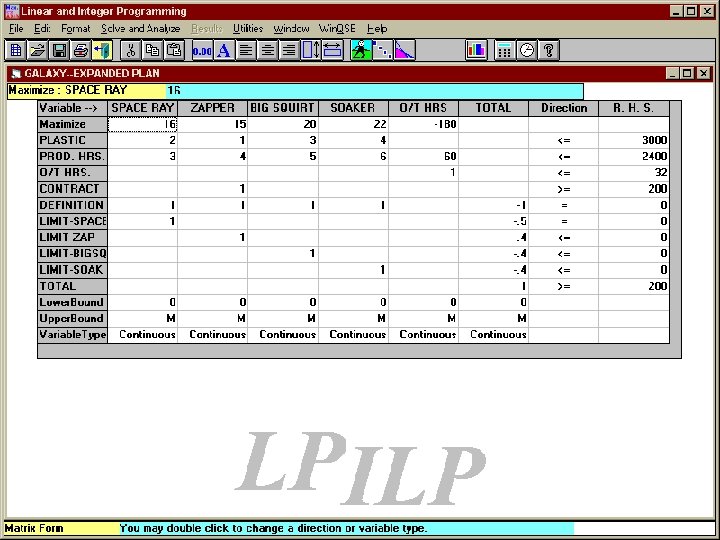The image size is (720, 540).
Task: Click the Maximize cell value 16 under SPACE RAY
Action: point(143,124)
